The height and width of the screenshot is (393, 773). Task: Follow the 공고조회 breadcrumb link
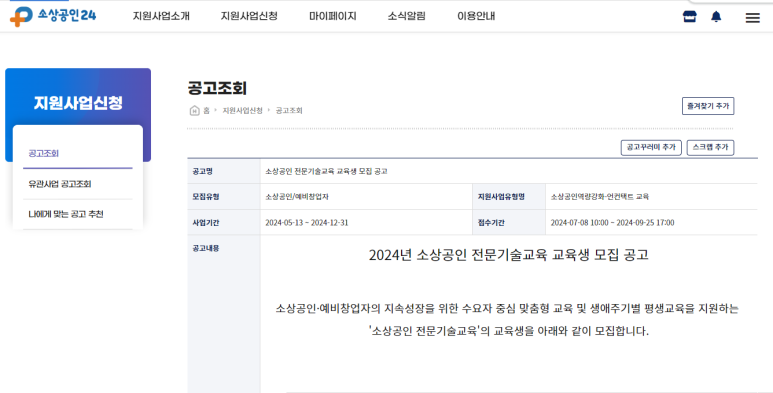pyautogui.click(x=289, y=110)
